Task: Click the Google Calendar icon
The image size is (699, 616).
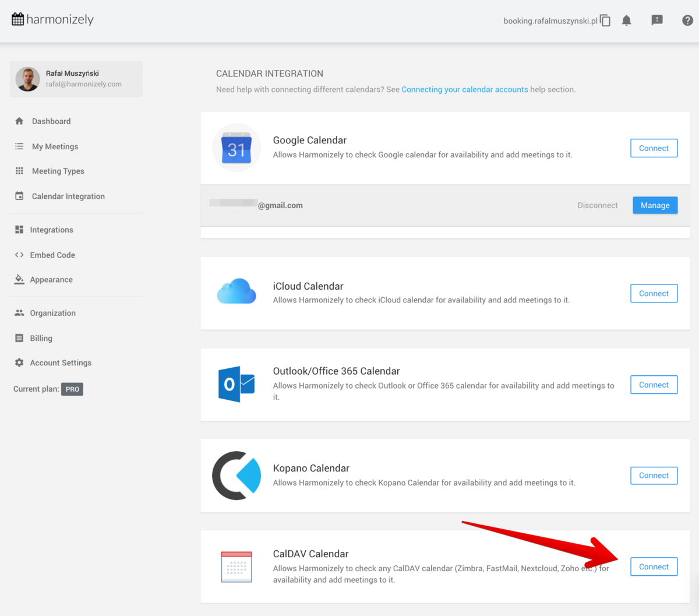Action: click(236, 148)
